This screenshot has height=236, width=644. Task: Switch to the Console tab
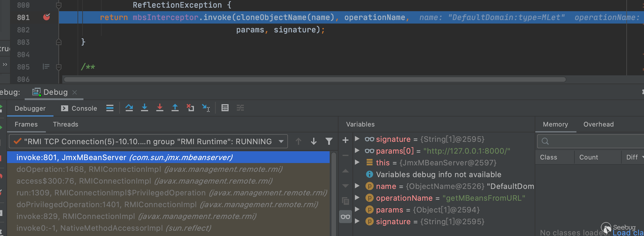tap(79, 109)
